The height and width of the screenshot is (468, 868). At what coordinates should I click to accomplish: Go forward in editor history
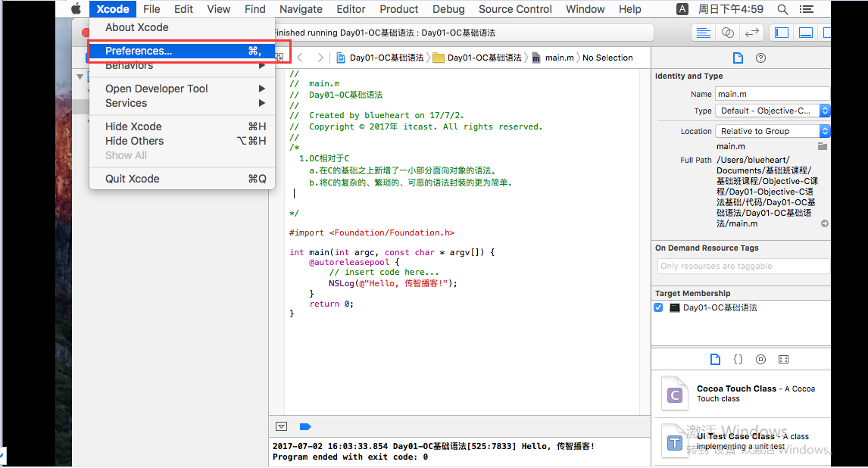click(320, 58)
